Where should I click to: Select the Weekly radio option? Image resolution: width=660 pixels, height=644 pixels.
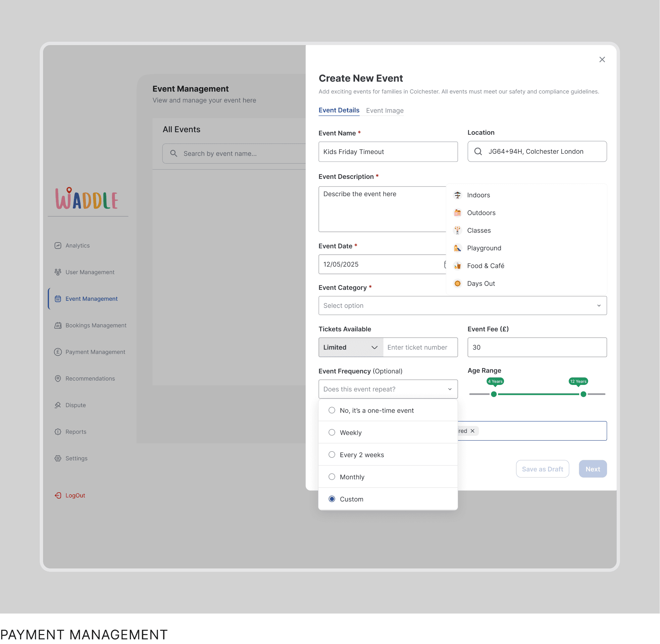click(x=332, y=432)
